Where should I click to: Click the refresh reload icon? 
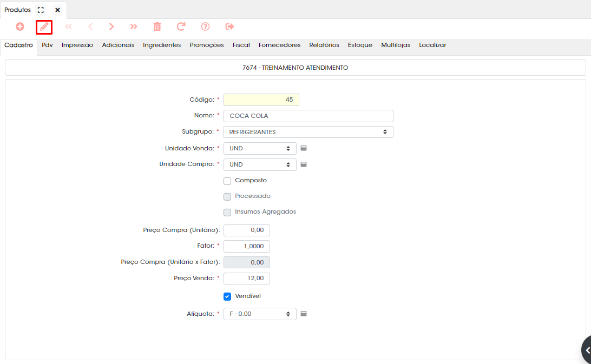181,27
